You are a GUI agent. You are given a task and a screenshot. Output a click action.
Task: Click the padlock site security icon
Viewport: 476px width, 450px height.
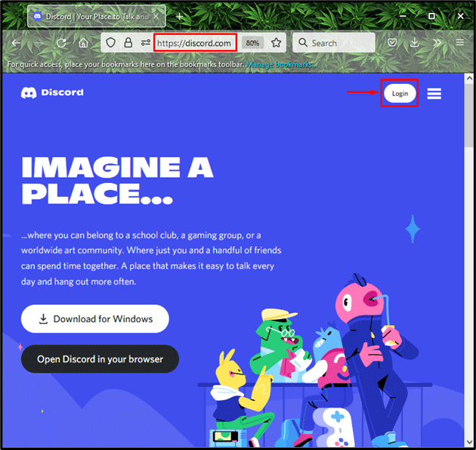(x=128, y=42)
